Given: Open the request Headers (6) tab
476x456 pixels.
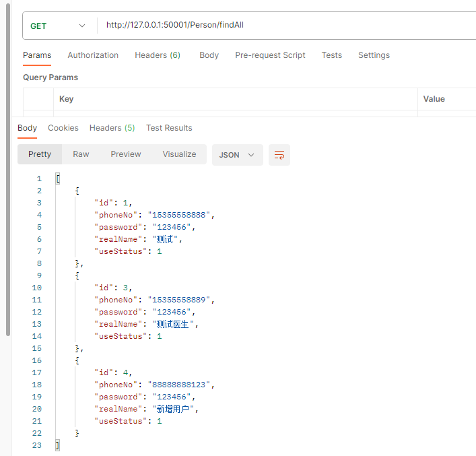Looking at the screenshot, I should click(x=158, y=55).
